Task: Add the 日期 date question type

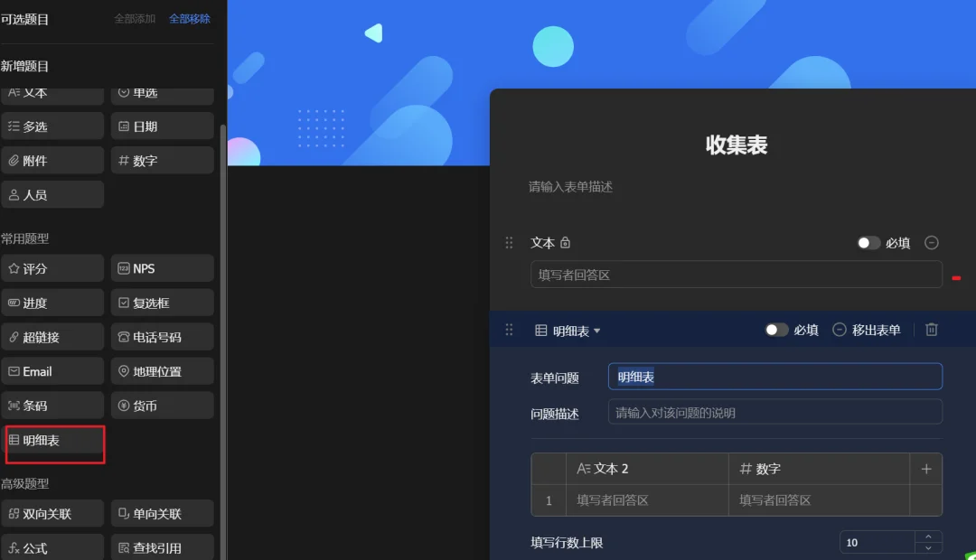Action: tap(163, 126)
